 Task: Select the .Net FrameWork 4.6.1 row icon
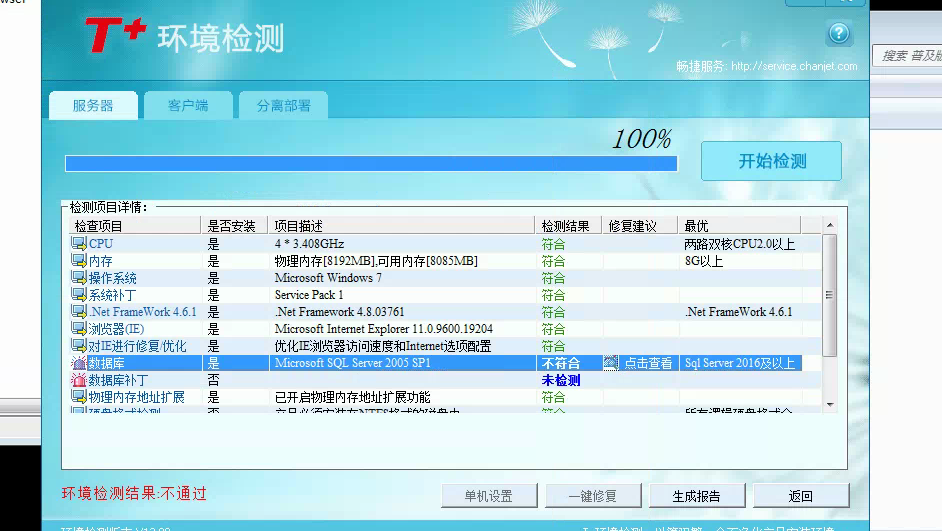(79, 312)
